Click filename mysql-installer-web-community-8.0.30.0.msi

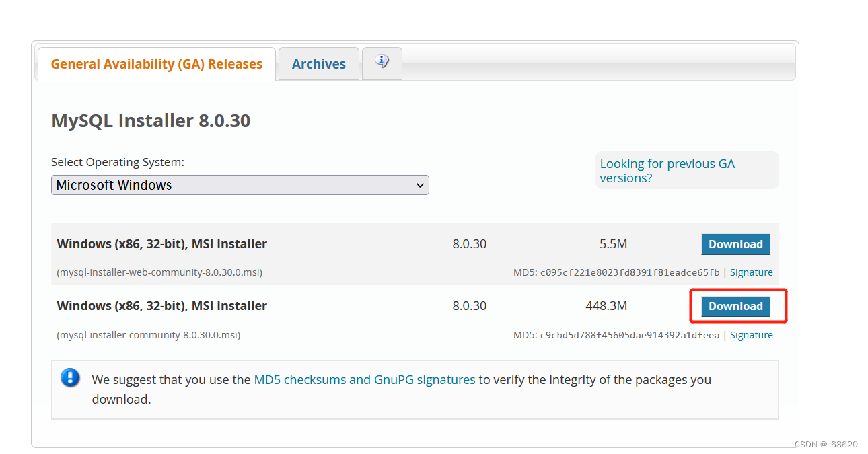click(x=159, y=272)
